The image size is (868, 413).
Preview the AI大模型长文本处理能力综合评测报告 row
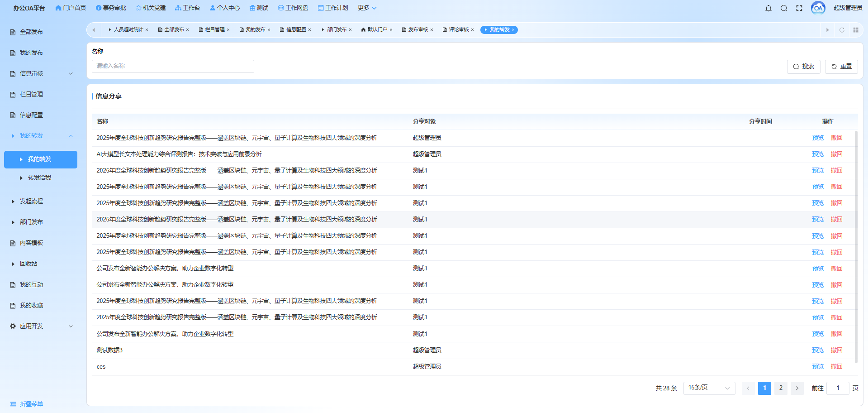pos(818,154)
